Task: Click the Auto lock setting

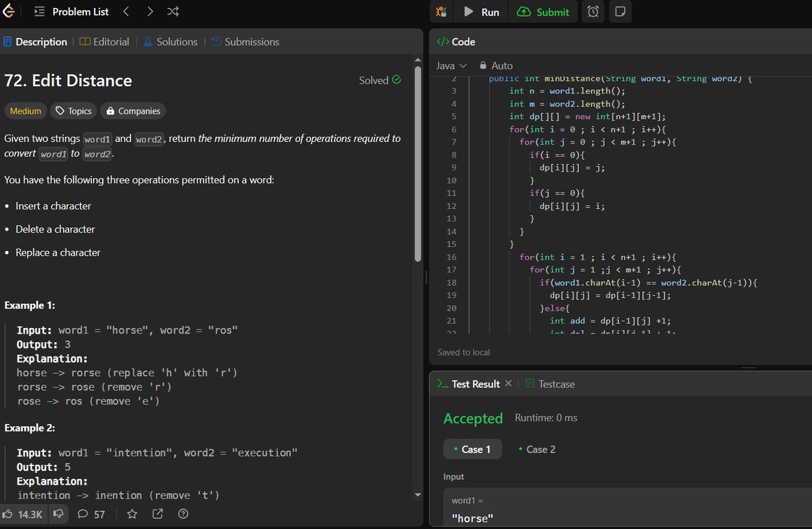Action: [x=496, y=66]
